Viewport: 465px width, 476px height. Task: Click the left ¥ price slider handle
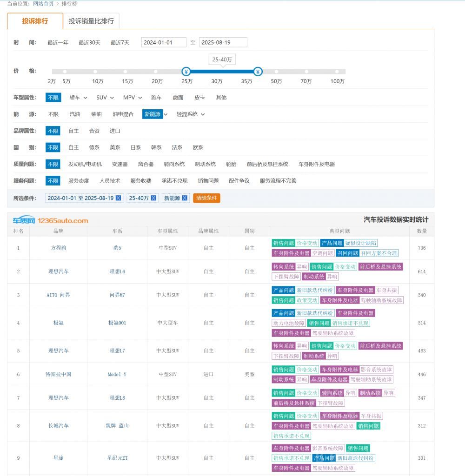pos(186,72)
